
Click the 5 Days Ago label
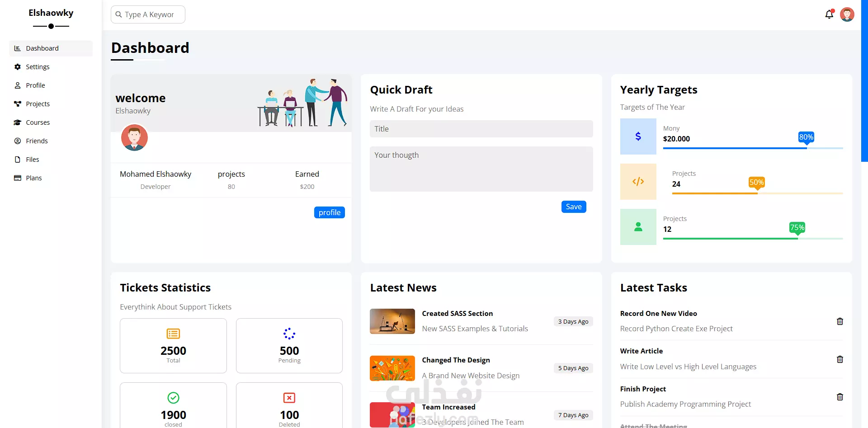point(573,368)
